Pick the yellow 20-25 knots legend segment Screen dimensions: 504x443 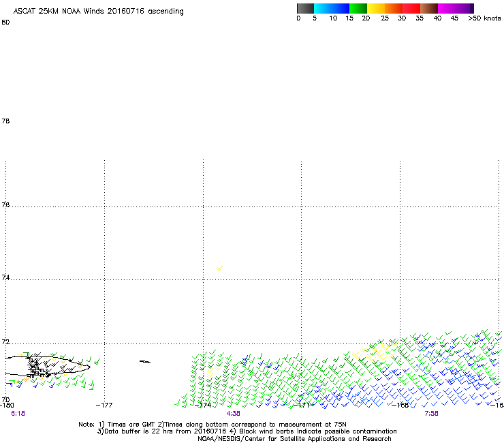pyautogui.click(x=376, y=8)
